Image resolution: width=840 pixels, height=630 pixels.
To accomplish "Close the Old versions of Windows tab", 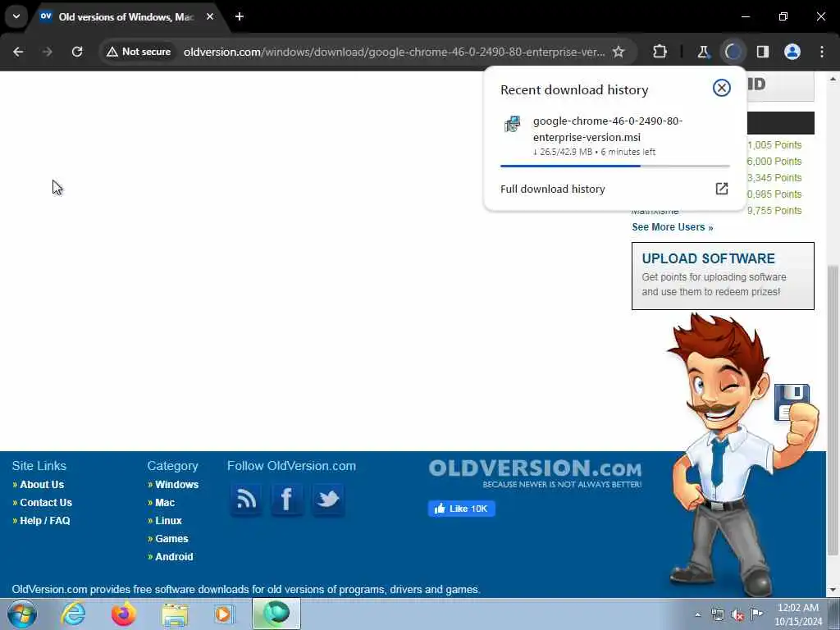I will point(210,16).
